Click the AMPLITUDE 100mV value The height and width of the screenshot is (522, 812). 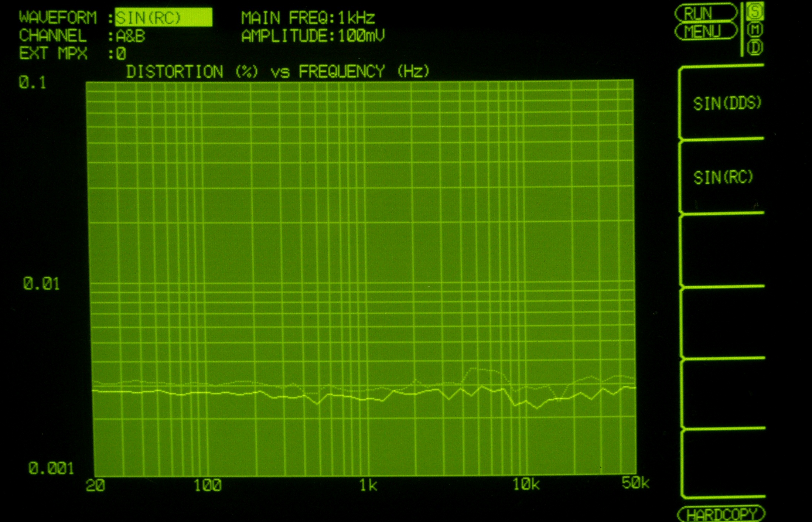[361, 36]
